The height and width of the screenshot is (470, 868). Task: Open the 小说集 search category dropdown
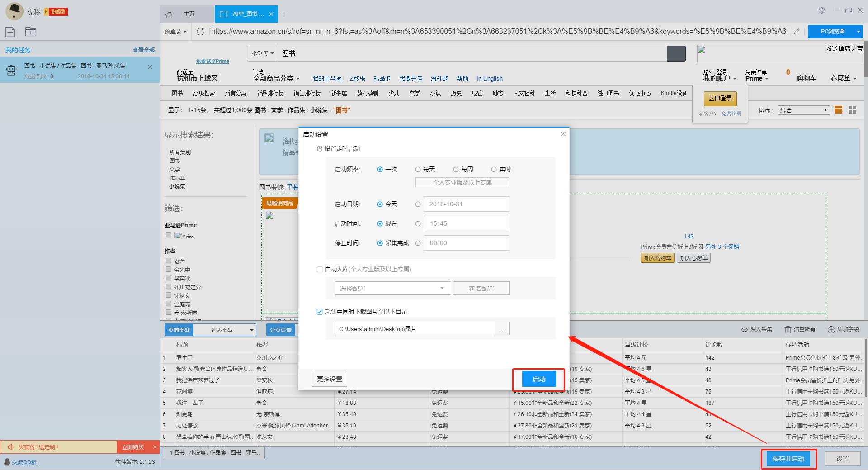coord(263,53)
